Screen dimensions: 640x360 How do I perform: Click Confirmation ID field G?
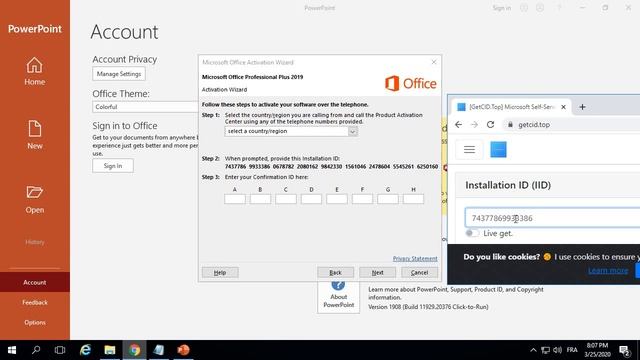click(x=388, y=199)
